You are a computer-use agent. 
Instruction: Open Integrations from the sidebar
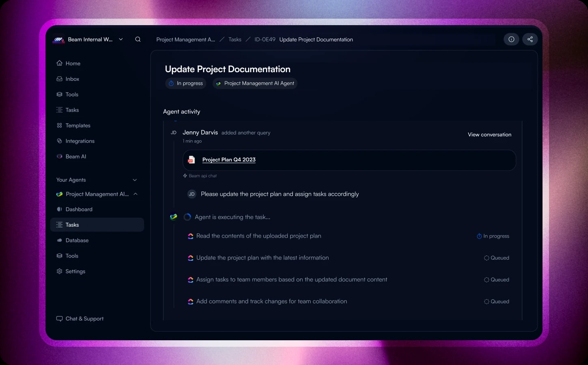(x=80, y=141)
